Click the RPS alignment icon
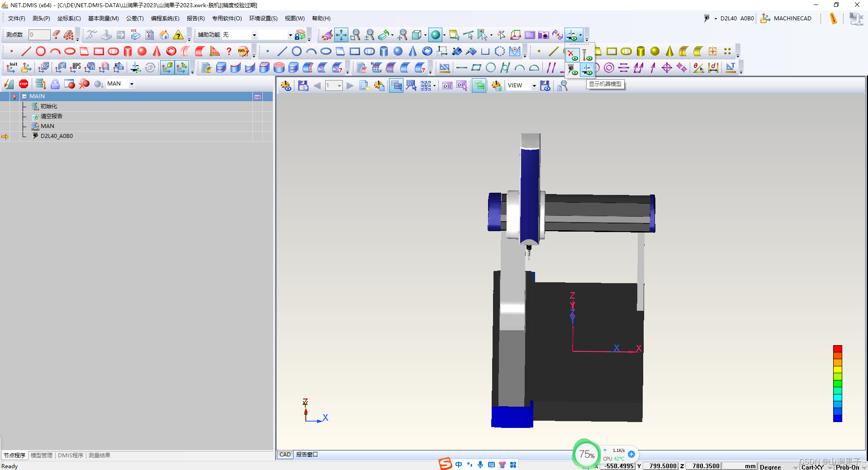Screen dimensions: 868x470 tap(75, 67)
